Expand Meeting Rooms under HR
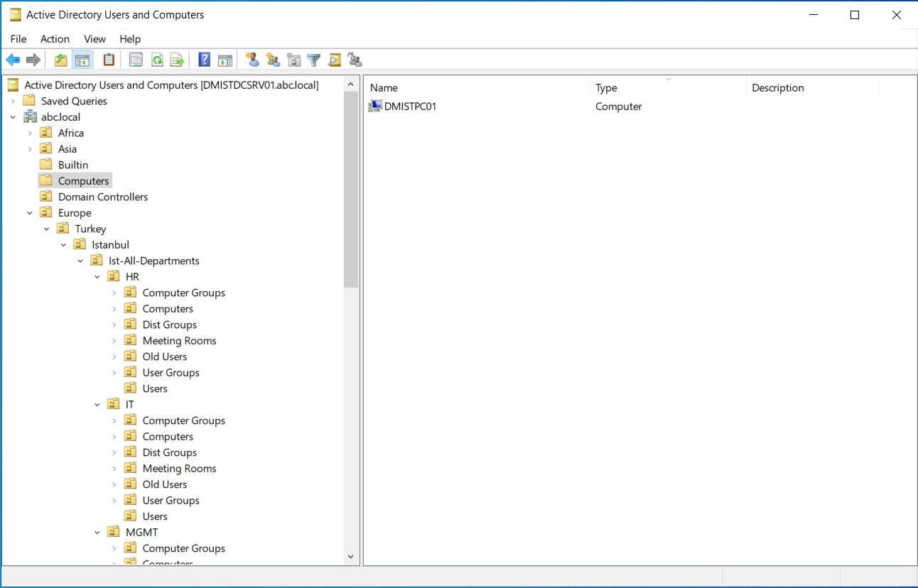The image size is (918, 588). (x=114, y=341)
